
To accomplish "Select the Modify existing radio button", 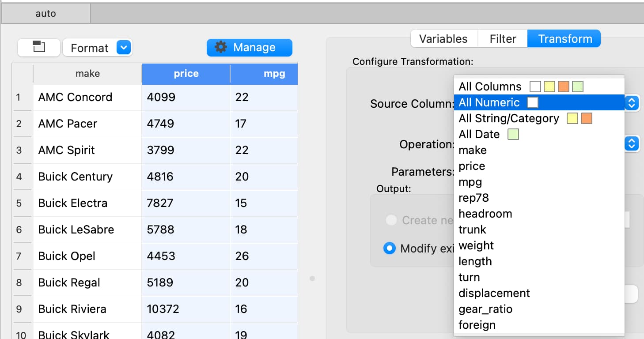I will pyautogui.click(x=389, y=249).
